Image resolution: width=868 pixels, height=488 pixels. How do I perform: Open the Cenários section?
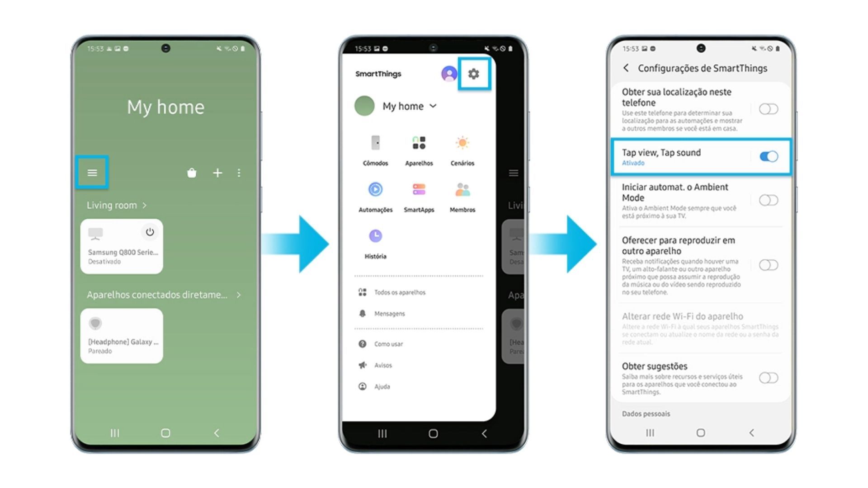[x=462, y=149]
